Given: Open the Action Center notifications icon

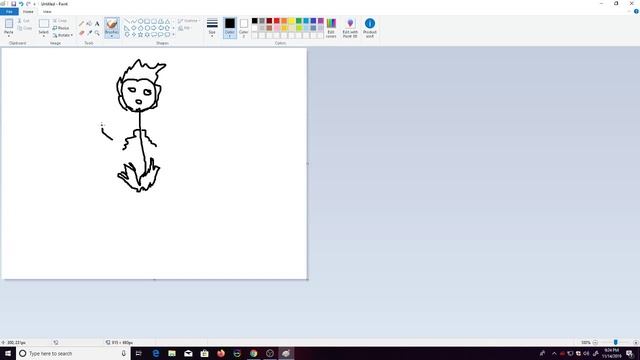Looking at the screenshot, I should pyautogui.click(x=630, y=353).
